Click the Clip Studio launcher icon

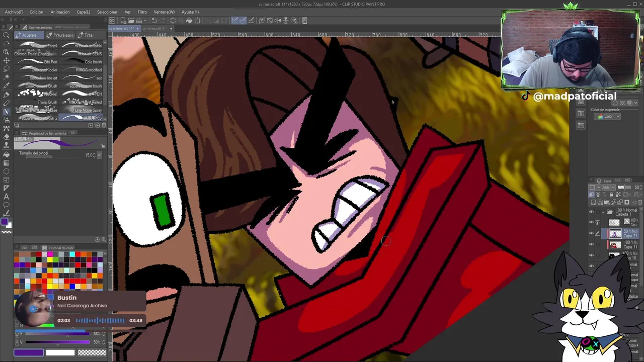pos(112,21)
